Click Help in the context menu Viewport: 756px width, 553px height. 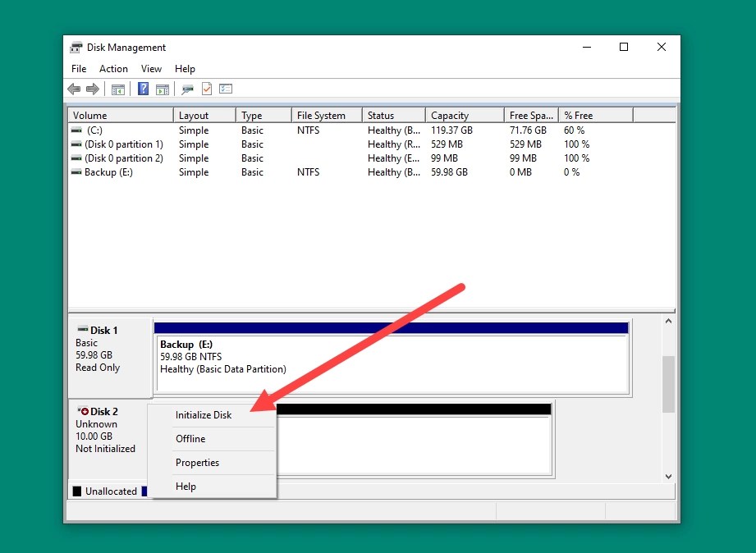pyautogui.click(x=186, y=486)
